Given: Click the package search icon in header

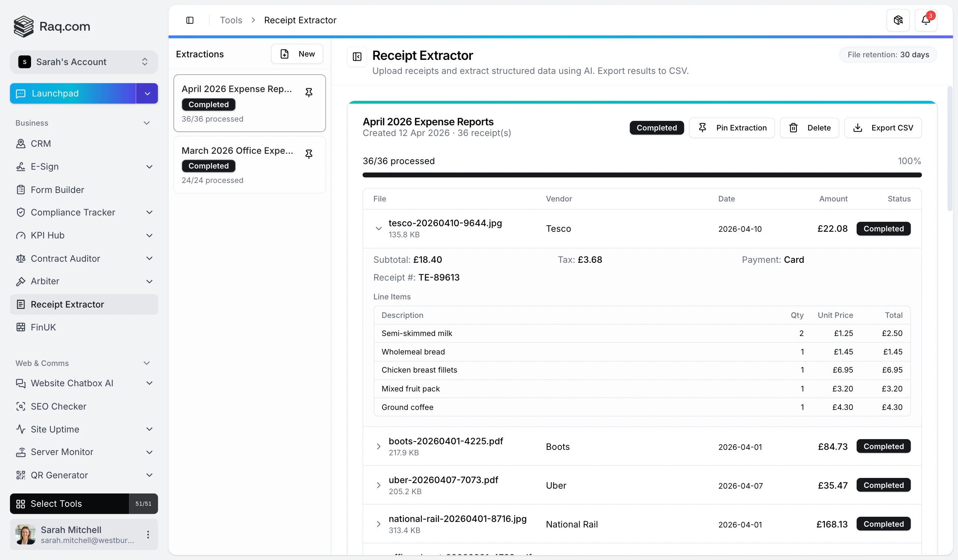Looking at the screenshot, I should tap(897, 20).
